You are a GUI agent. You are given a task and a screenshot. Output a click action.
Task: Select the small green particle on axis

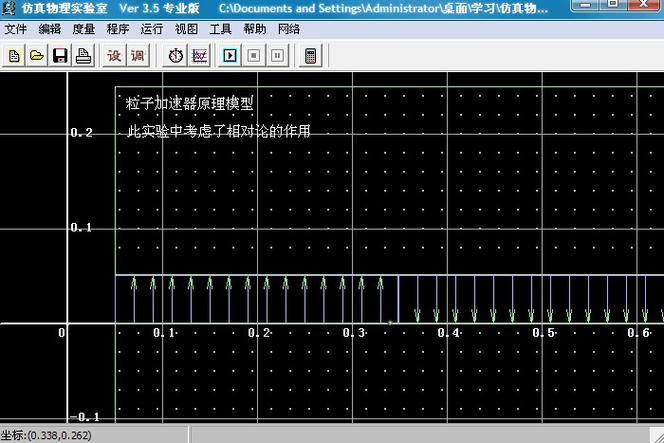(390, 323)
